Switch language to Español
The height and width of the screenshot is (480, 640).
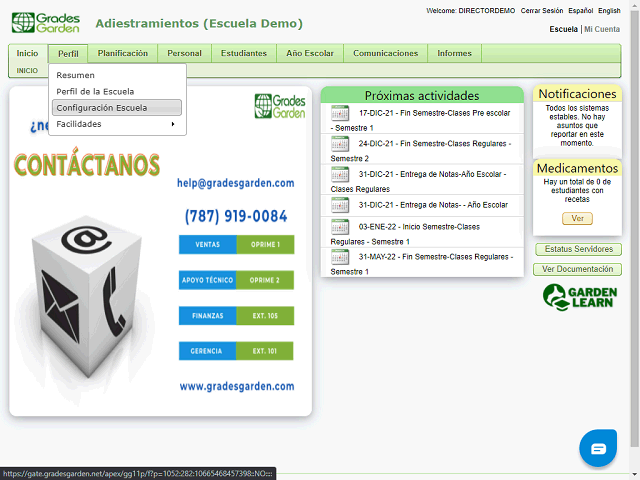tap(580, 11)
